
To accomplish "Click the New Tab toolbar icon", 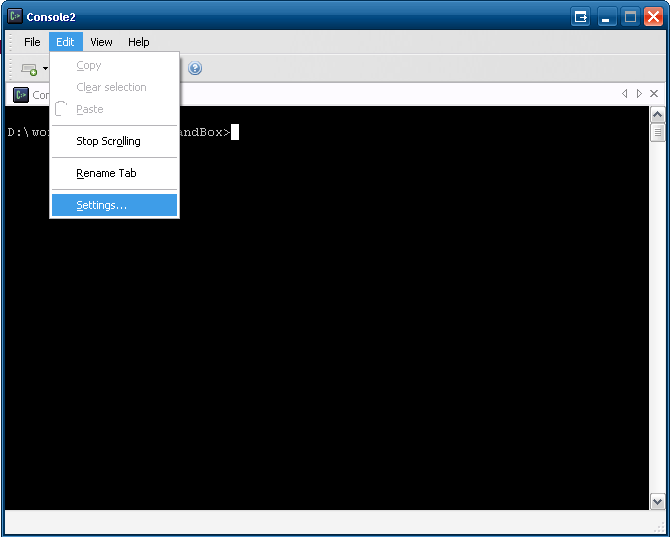I will [29, 68].
